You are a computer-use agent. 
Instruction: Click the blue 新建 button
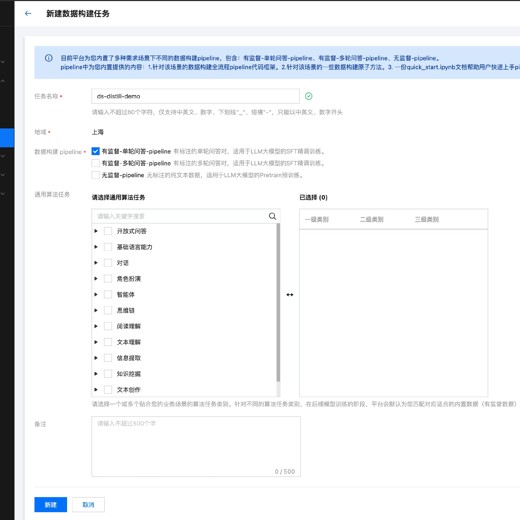[x=51, y=505]
